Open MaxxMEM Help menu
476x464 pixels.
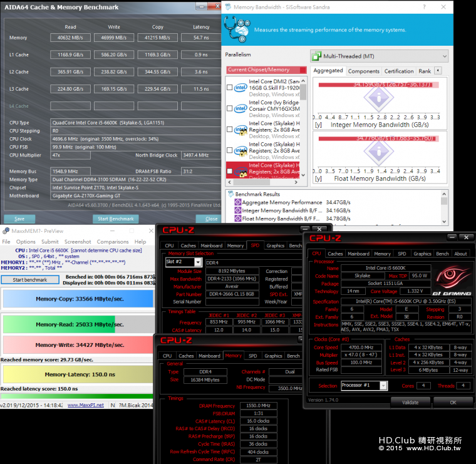point(140,242)
